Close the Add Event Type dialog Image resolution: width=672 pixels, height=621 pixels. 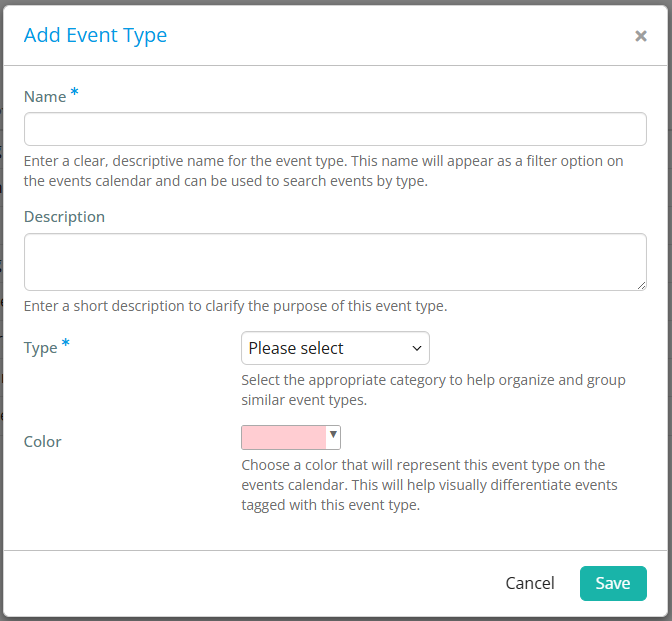pyautogui.click(x=641, y=36)
